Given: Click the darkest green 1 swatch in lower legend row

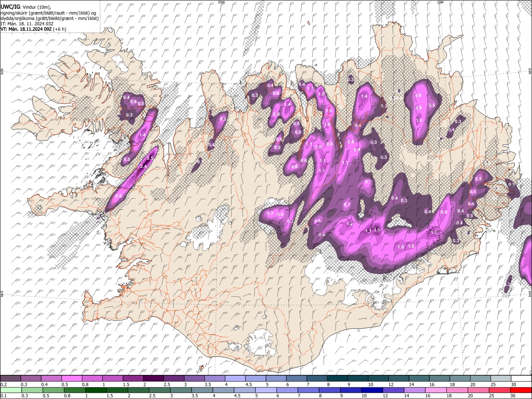Looking at the screenshot, I should click(96, 390).
